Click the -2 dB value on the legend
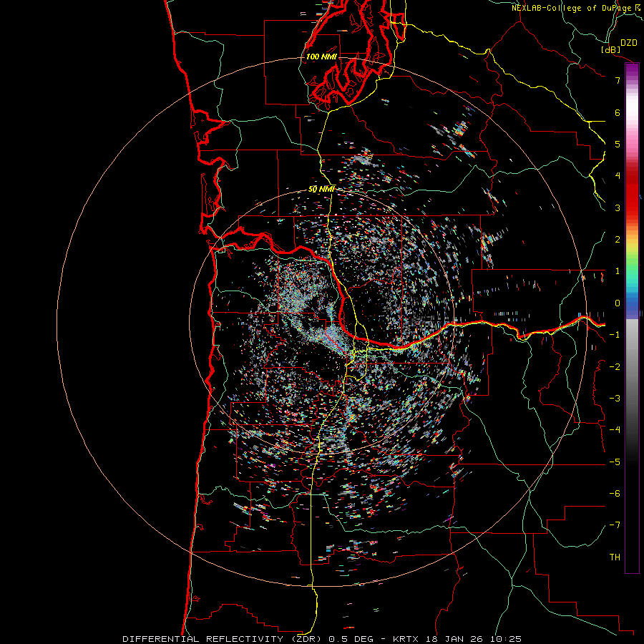This screenshot has height=644, width=644. click(615, 367)
